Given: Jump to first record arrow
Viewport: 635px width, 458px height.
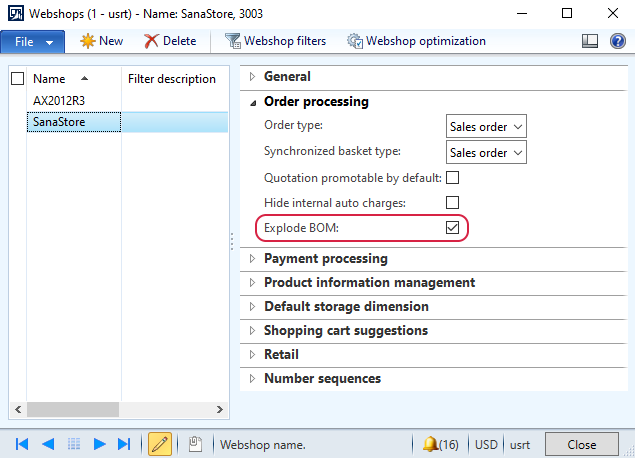Looking at the screenshot, I should 22,444.
